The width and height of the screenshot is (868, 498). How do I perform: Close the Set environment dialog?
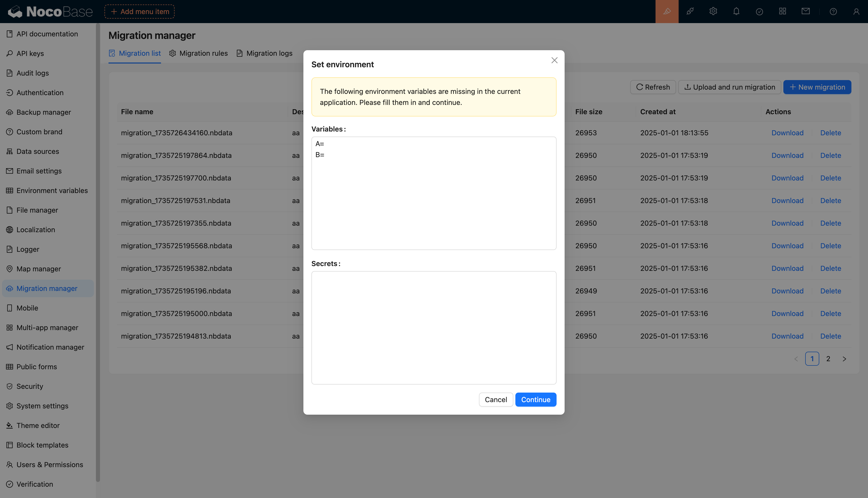click(554, 60)
